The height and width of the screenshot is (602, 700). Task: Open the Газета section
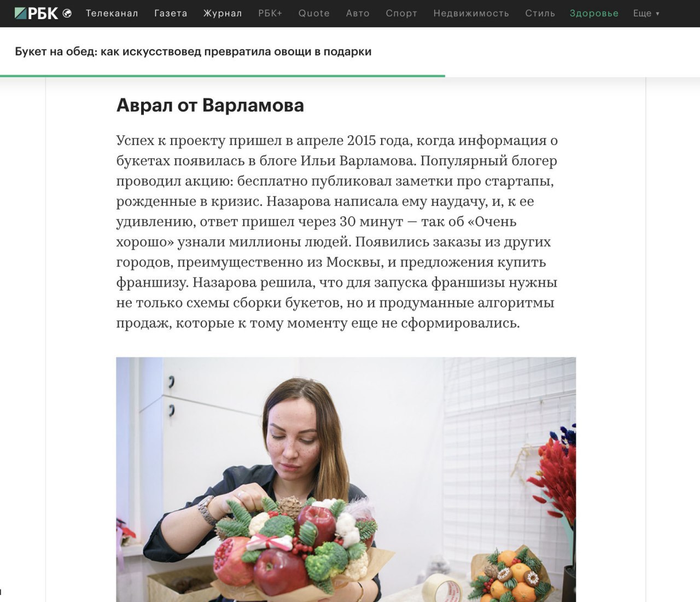(x=171, y=13)
